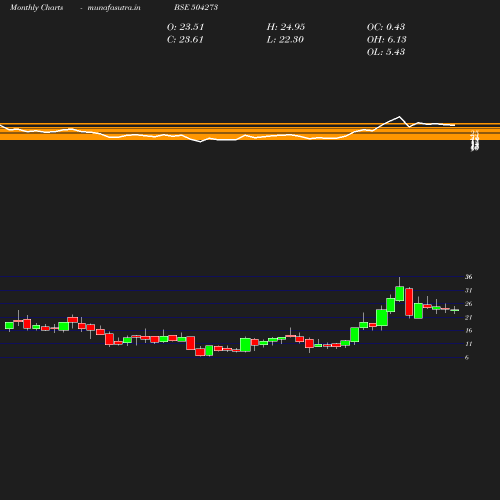The width and height of the screenshot is (500, 500).
Task: Click the 'Monthly Charts' title text
Action: 36,7
